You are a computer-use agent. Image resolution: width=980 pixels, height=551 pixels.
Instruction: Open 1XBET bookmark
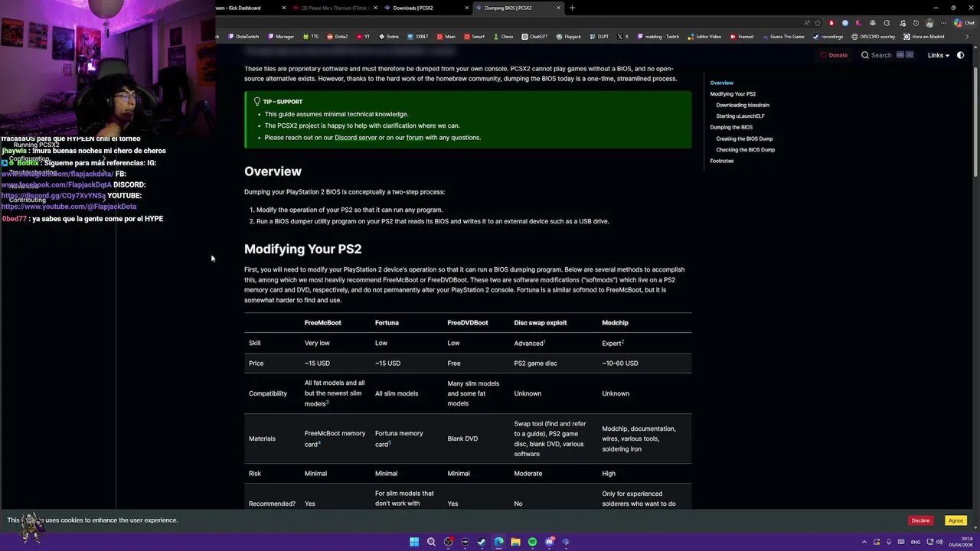pyautogui.click(x=418, y=37)
